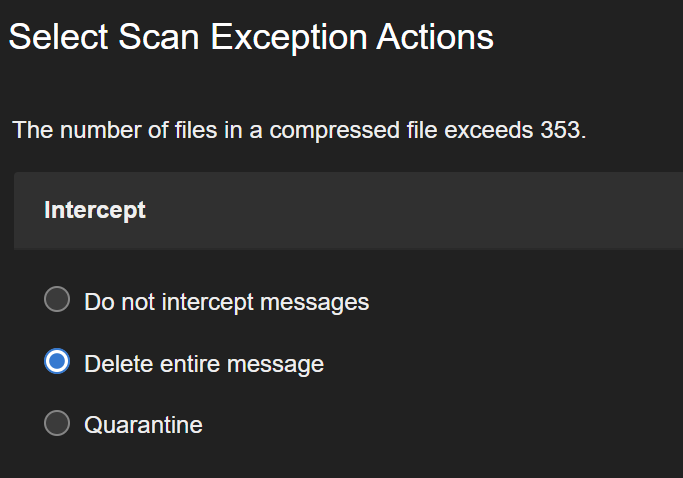Disable message interception via first radio option
The image size is (683, 478).
(58, 300)
